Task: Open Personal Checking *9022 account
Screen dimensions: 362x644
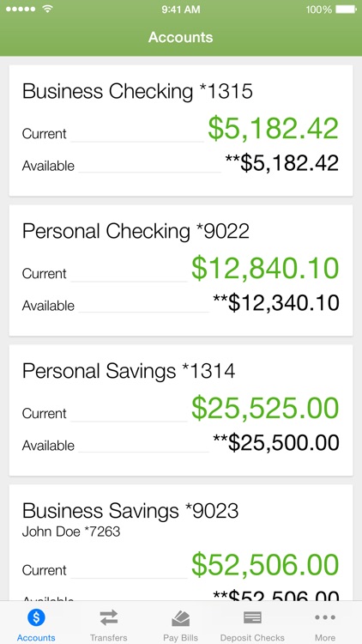Action: tap(181, 270)
